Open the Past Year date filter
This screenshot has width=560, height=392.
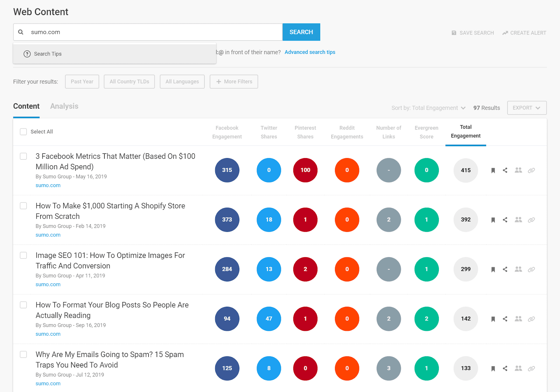tap(82, 81)
